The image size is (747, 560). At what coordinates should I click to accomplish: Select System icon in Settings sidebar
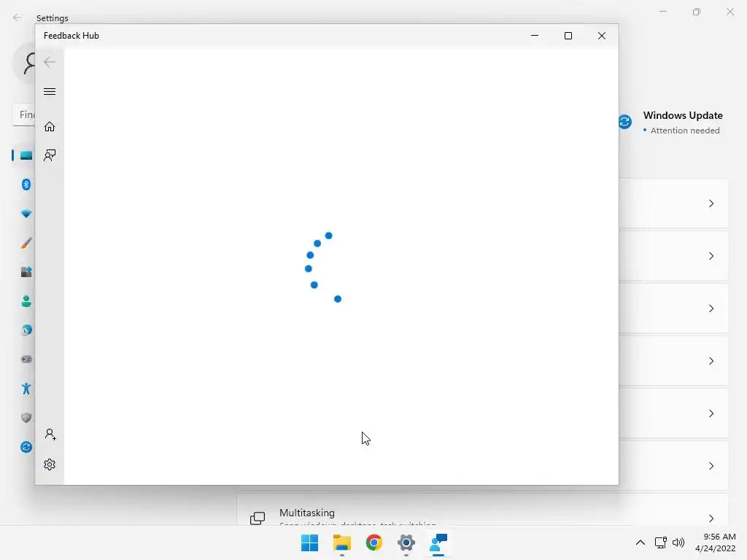click(26, 155)
